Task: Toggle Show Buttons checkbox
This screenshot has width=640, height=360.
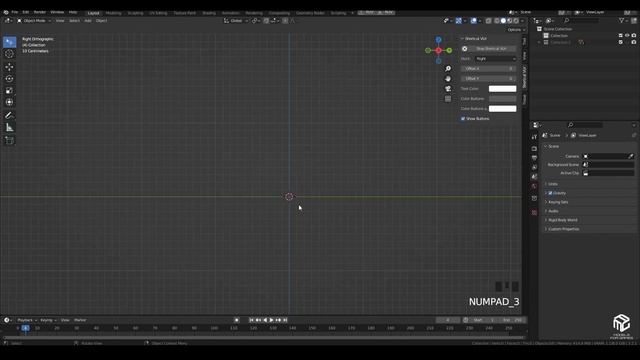Action: point(463,119)
